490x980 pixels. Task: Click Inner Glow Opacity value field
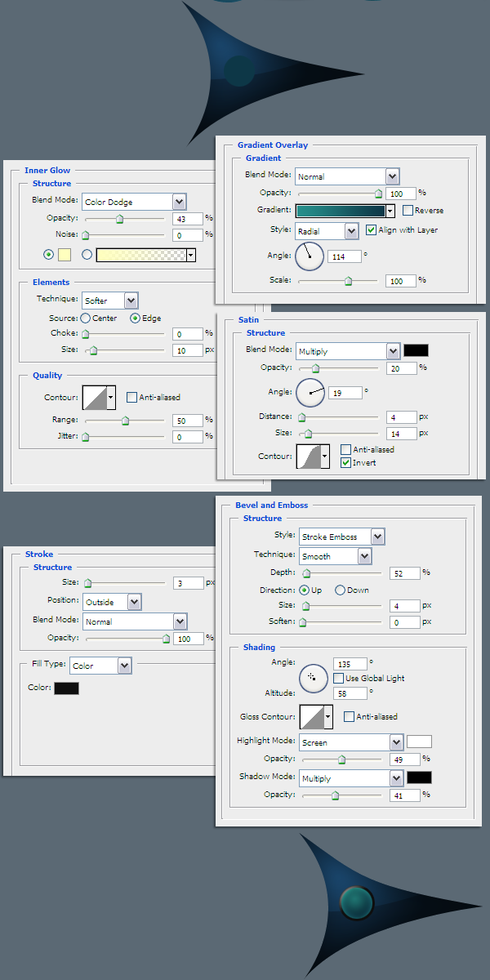[188, 219]
